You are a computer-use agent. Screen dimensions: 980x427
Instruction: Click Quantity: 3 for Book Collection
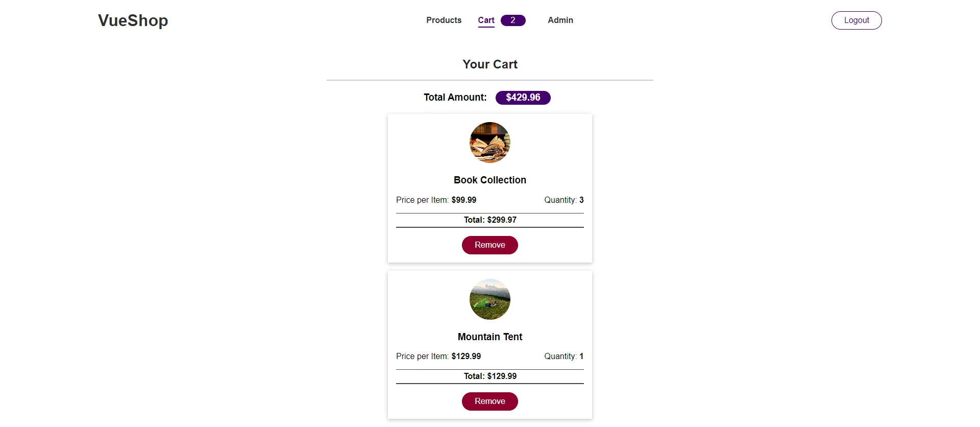coord(563,200)
